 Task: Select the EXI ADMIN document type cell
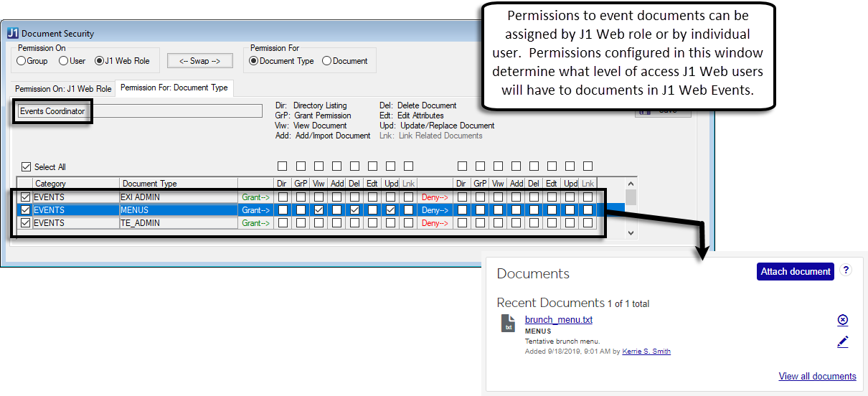(179, 197)
